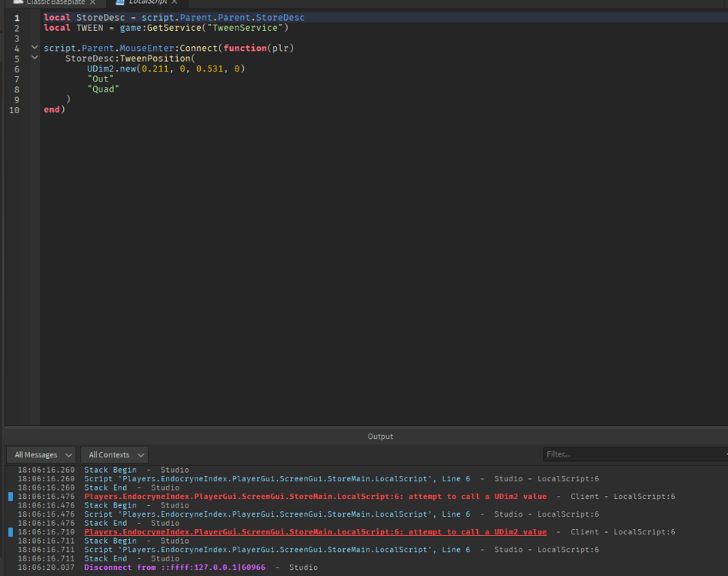Viewport: 728px width, 576px height.
Task: Click the All Contexts dropdown chevron icon
Action: 140,454
